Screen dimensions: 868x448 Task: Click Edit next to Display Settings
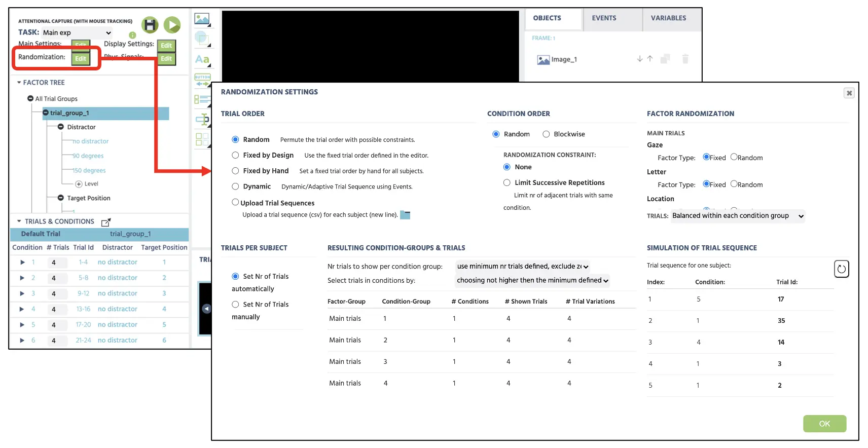click(x=166, y=46)
